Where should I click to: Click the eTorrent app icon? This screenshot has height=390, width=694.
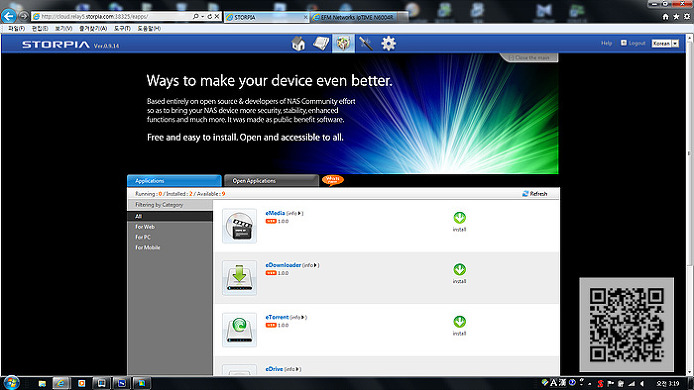tap(239, 330)
